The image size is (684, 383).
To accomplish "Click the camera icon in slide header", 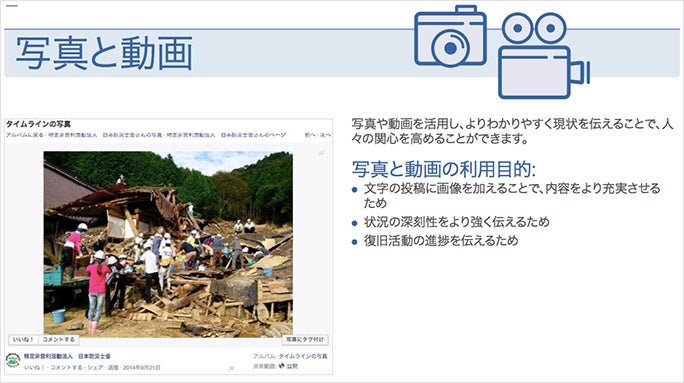I will [x=450, y=36].
